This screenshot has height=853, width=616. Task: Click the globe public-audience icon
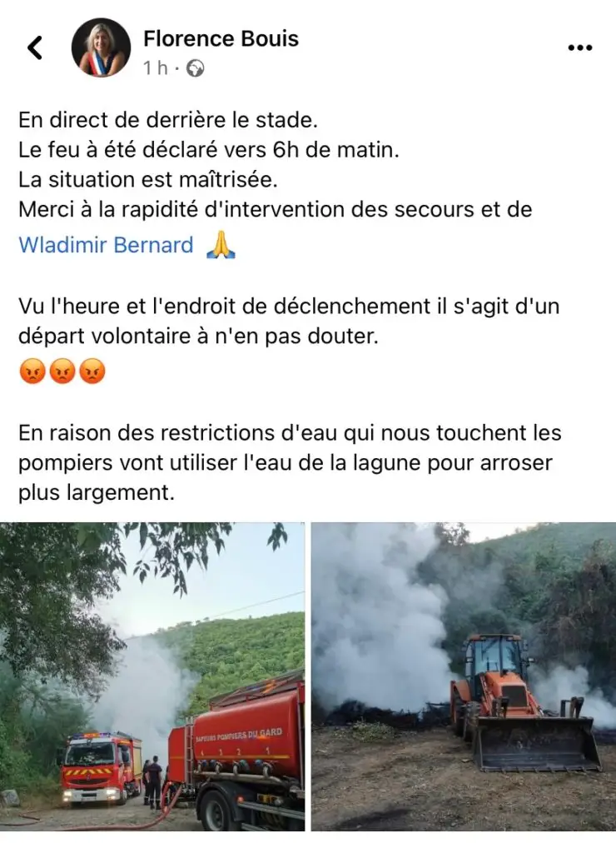coord(195,68)
